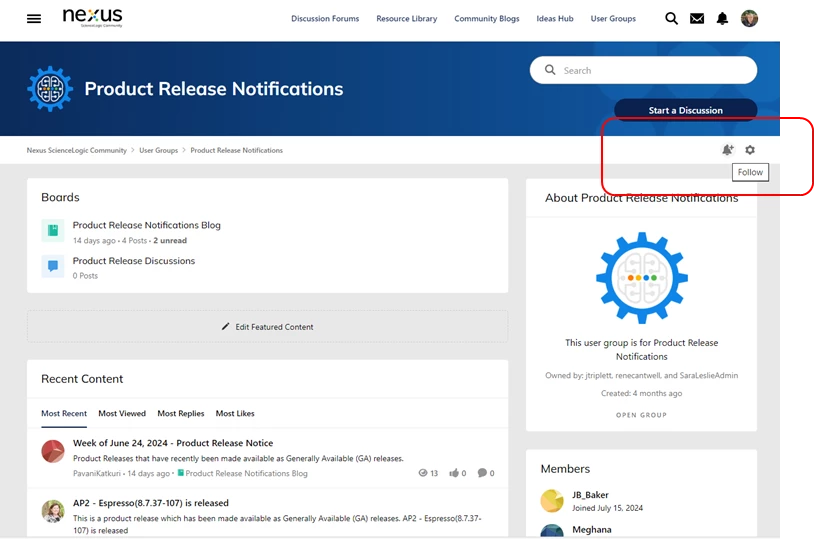Click the pencil icon in Edit Featured Content
The image size is (815, 540).
tap(225, 326)
